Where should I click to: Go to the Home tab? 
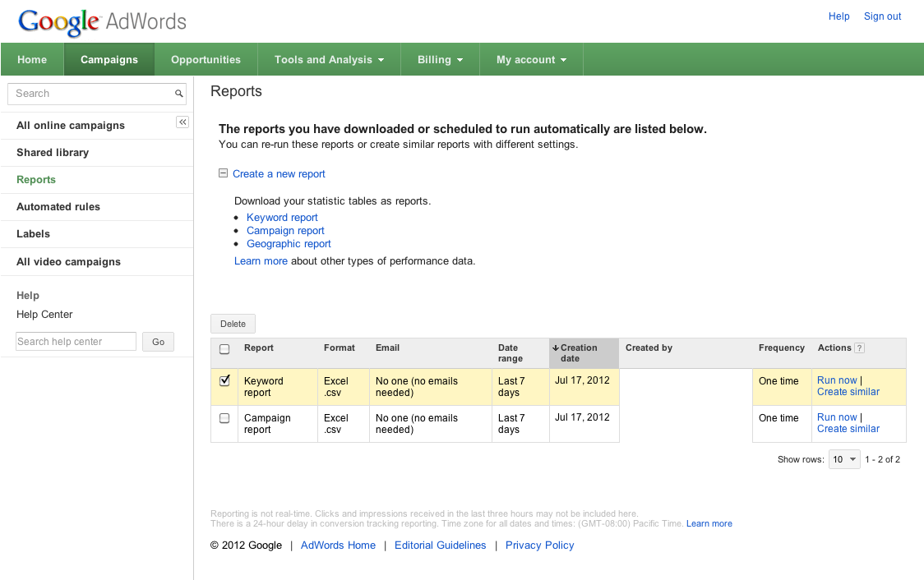(32, 59)
